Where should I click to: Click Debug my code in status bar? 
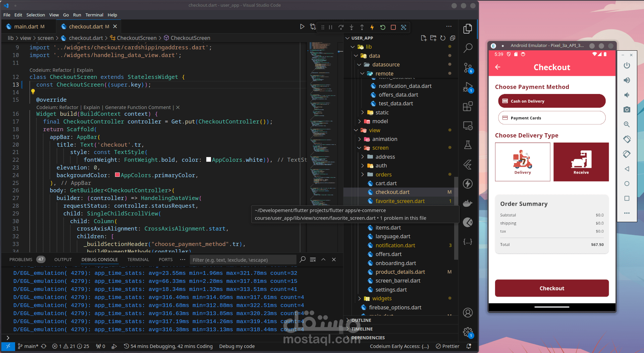click(237, 346)
